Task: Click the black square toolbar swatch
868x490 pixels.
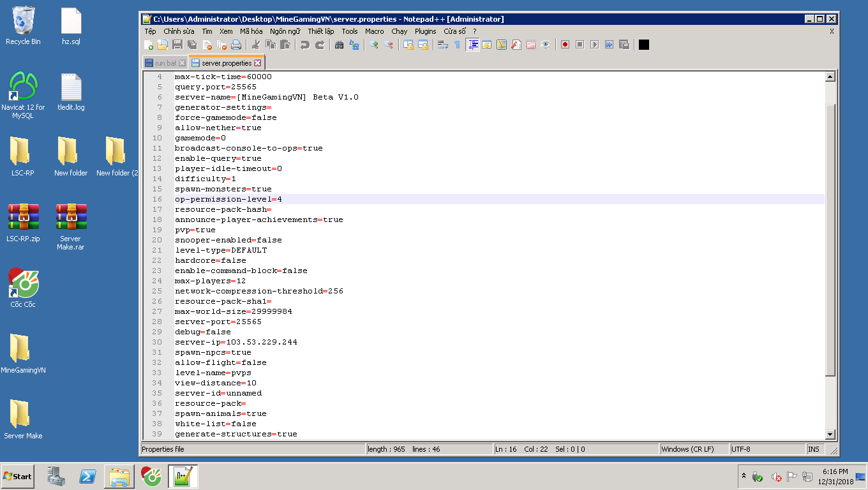Action: point(644,45)
